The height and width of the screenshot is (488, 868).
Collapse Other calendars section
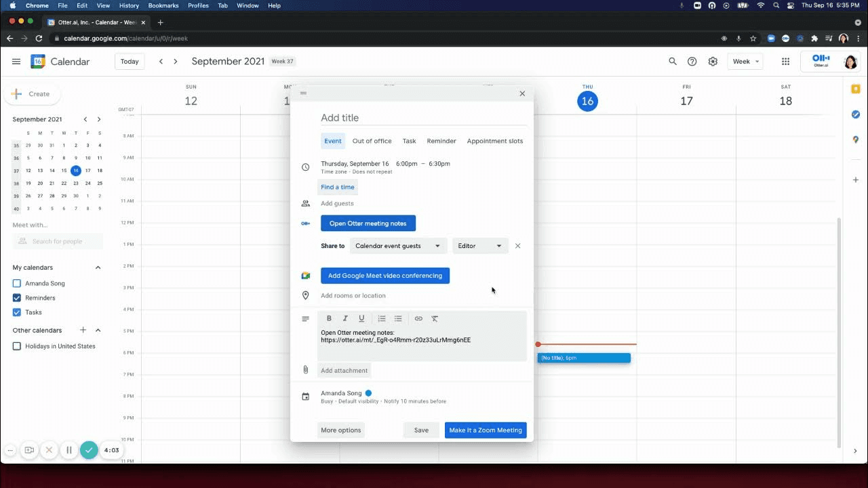tap(98, 330)
